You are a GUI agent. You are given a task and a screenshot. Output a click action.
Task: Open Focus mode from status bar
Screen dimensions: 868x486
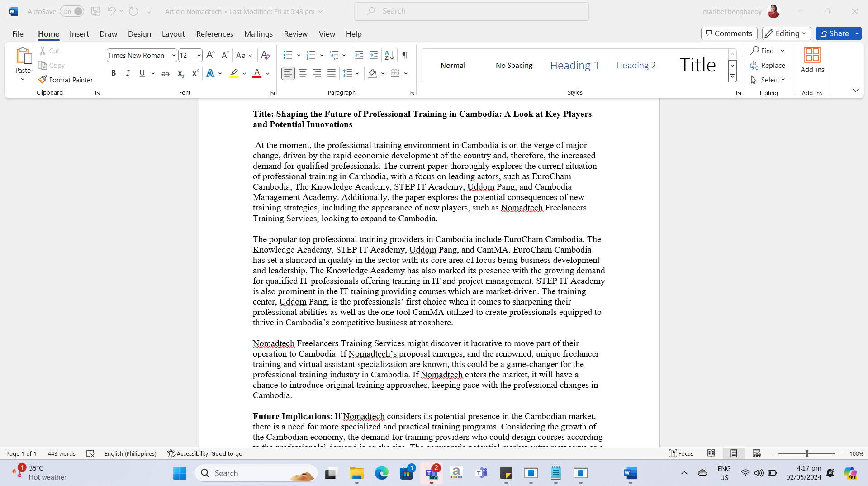coord(681,453)
